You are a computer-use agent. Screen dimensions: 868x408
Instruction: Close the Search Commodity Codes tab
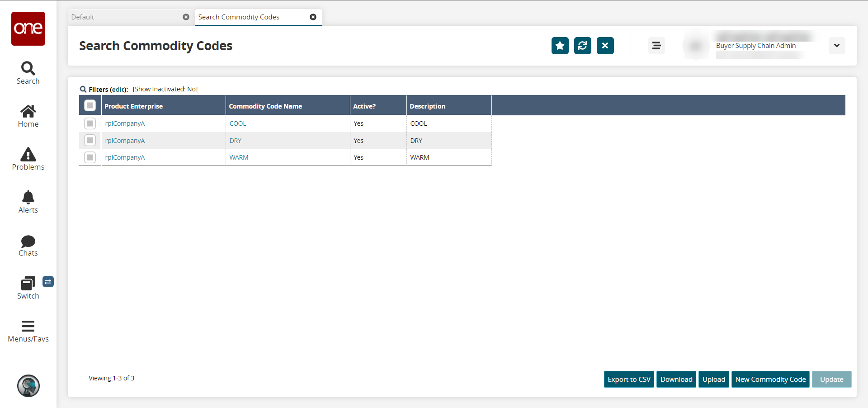313,17
